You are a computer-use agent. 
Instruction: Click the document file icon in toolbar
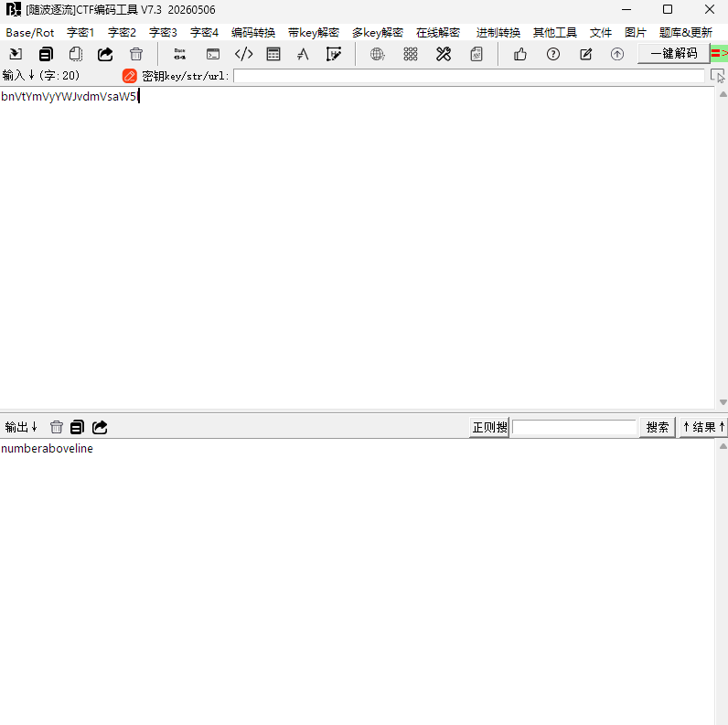click(x=476, y=54)
